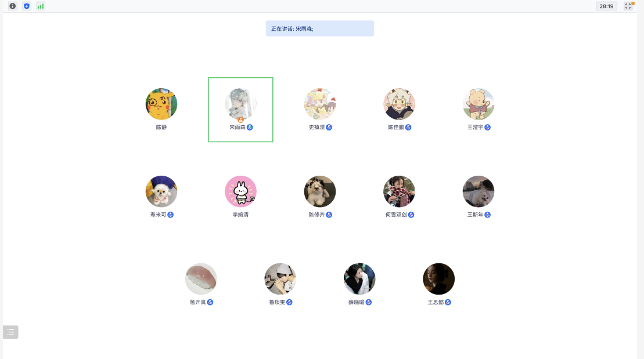Click the 28:19 meeting timer
Viewport: 644px width, 359px height.
(x=606, y=6)
